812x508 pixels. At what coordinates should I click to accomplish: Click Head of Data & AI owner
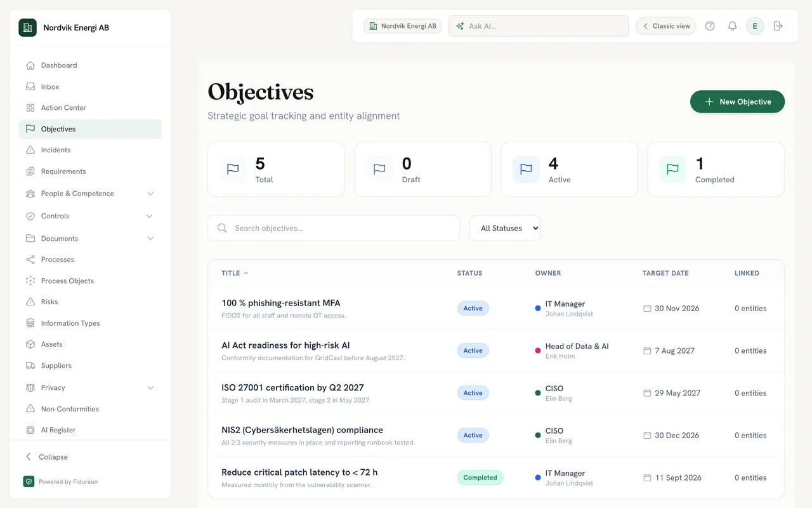click(x=577, y=346)
